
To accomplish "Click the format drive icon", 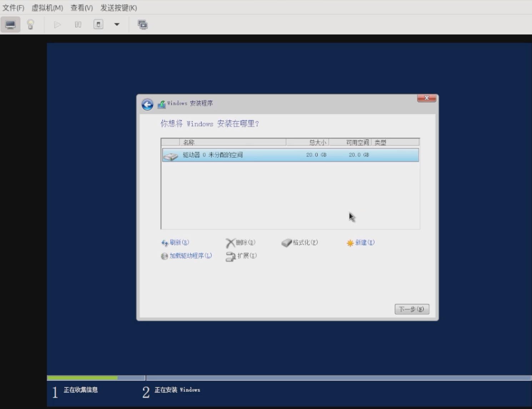I will [286, 243].
